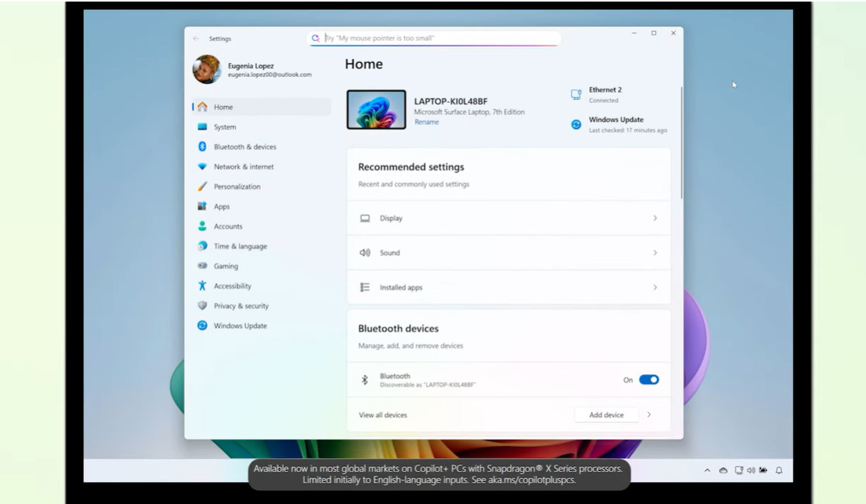
Task: Click the Accessibility icon in sidebar
Action: (x=202, y=286)
